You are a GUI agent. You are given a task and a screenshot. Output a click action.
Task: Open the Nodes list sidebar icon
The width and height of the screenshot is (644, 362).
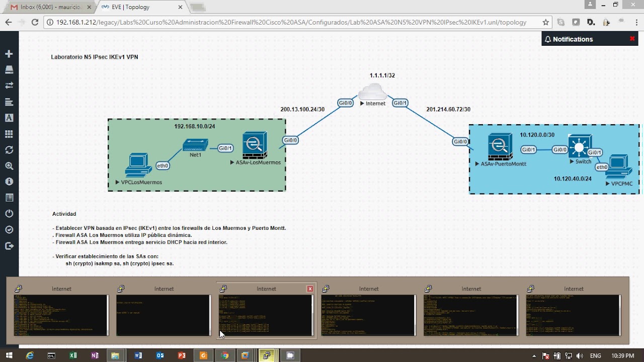(9, 69)
